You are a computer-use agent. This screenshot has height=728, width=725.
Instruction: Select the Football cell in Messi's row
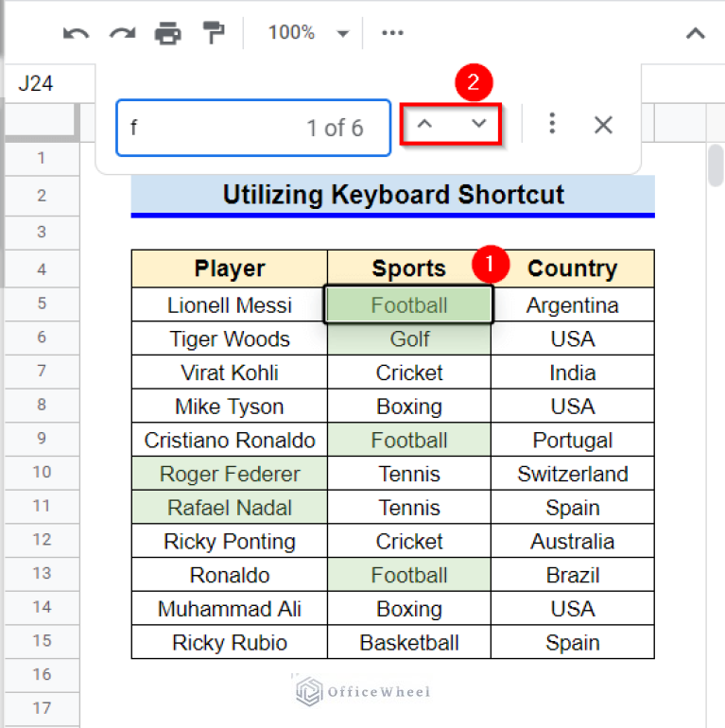pyautogui.click(x=409, y=305)
